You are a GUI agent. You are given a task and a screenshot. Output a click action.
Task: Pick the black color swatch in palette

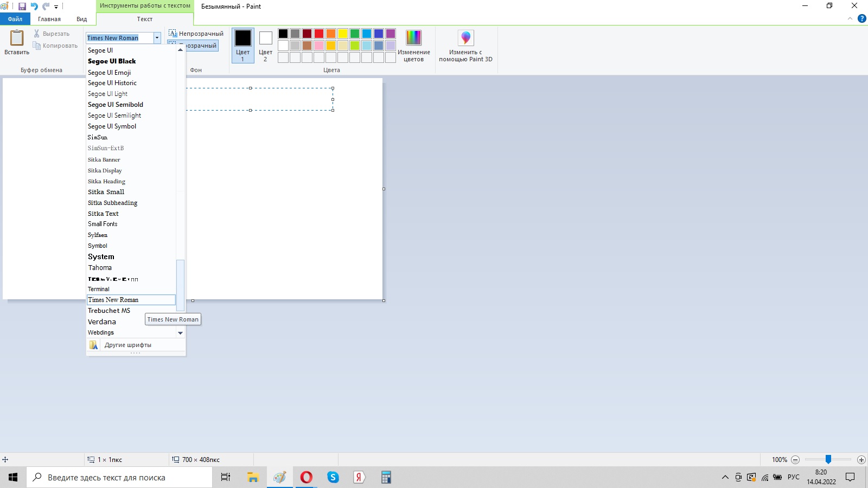pyautogui.click(x=283, y=34)
